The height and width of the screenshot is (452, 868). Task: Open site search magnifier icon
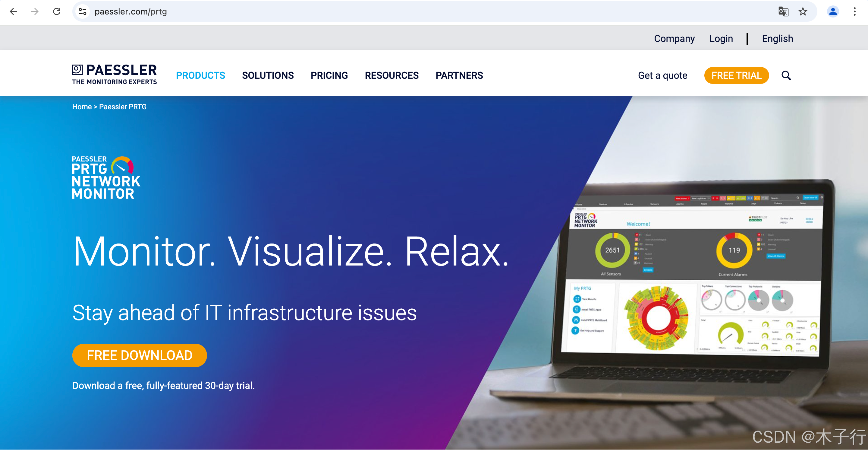(x=786, y=75)
